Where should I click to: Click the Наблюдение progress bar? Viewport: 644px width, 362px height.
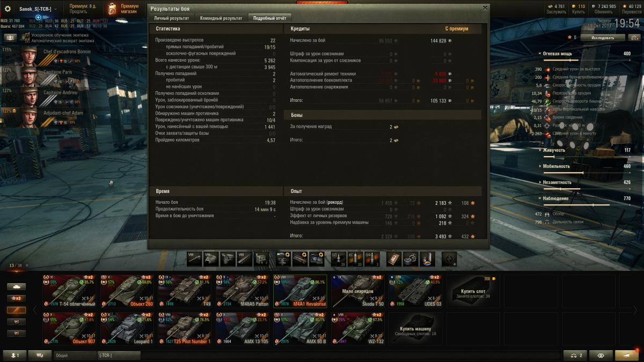[587, 205]
